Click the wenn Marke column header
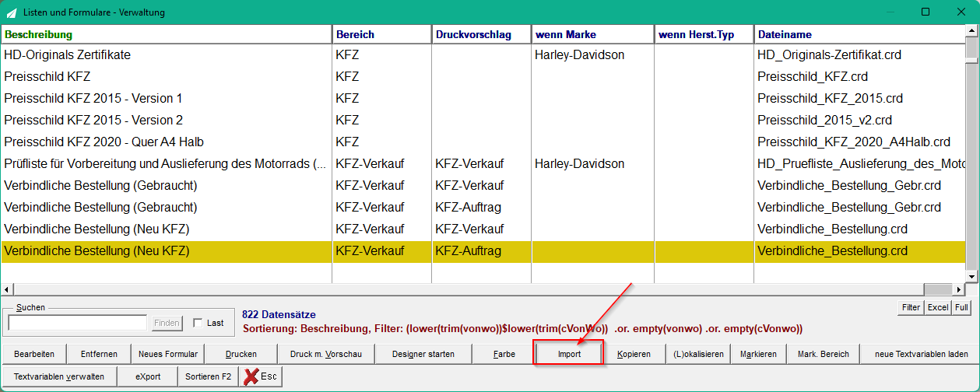The height and width of the screenshot is (392, 980). click(x=592, y=34)
